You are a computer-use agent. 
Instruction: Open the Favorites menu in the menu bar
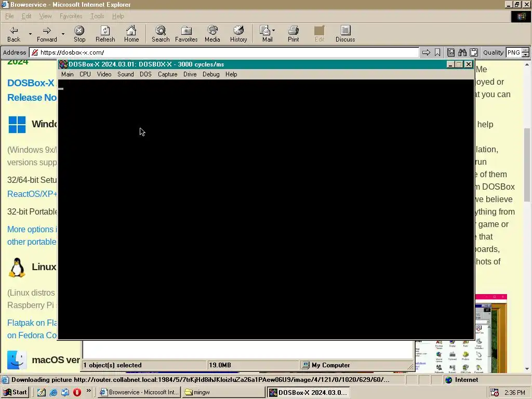coord(71,16)
